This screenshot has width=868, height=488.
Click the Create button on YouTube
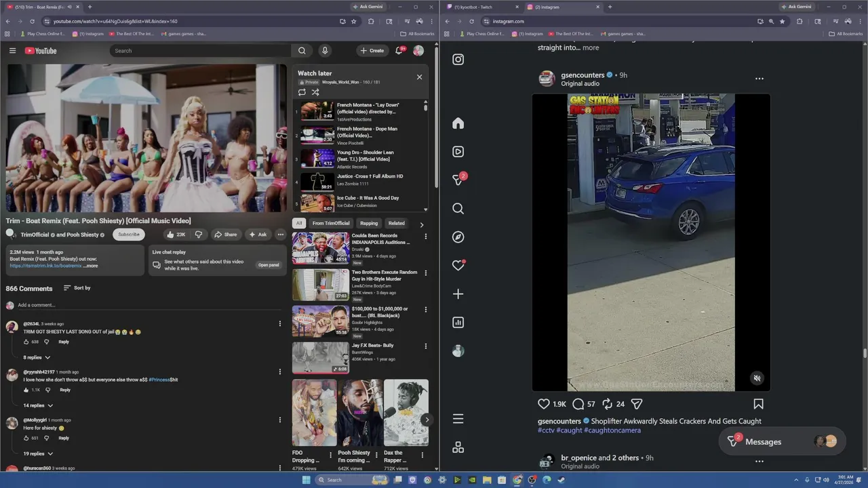[372, 51]
